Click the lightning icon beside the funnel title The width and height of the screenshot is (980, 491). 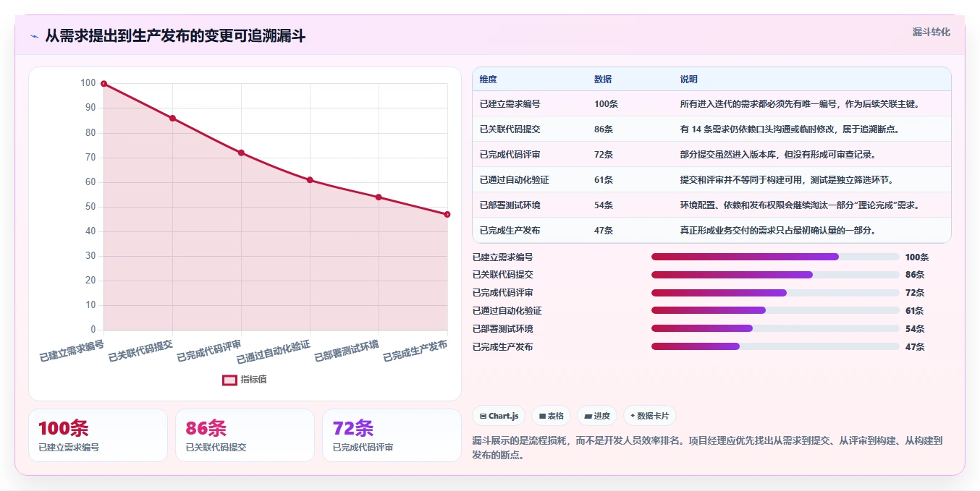(x=34, y=36)
